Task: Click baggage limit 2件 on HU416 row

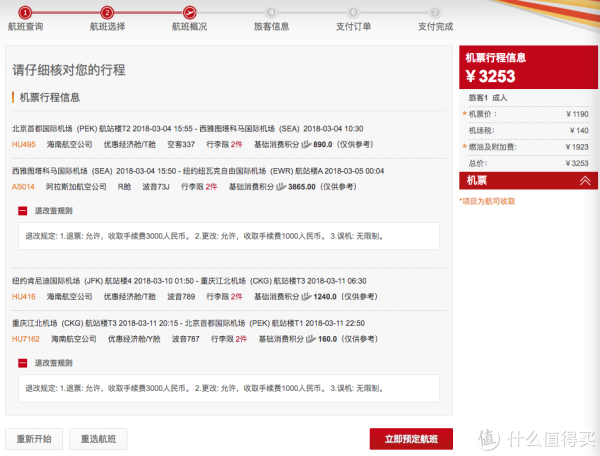Action: (x=236, y=296)
